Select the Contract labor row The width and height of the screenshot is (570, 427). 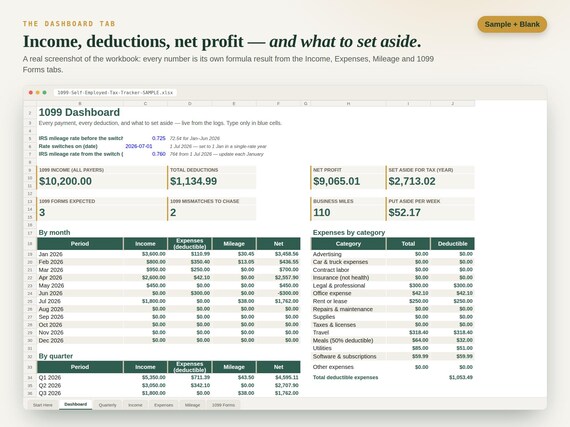(x=393, y=270)
